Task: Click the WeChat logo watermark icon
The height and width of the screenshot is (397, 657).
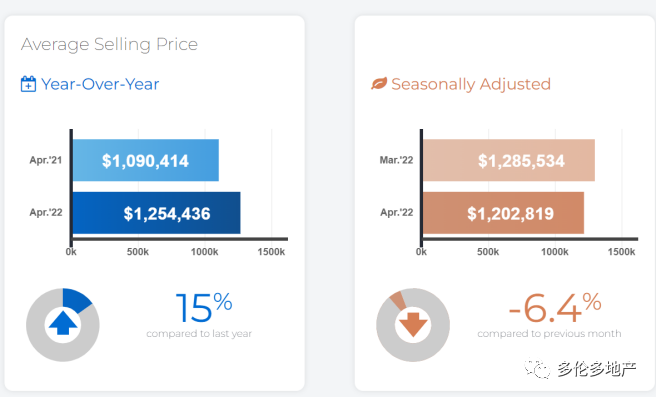Action: (x=537, y=368)
